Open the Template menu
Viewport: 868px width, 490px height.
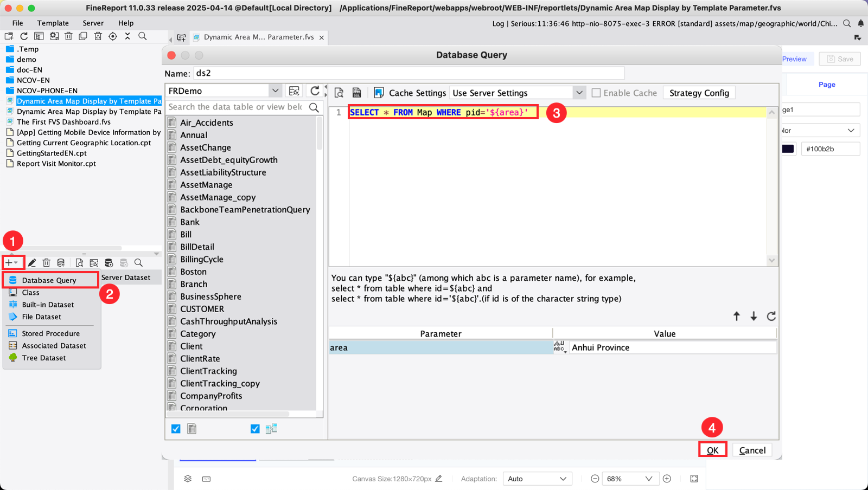53,23
